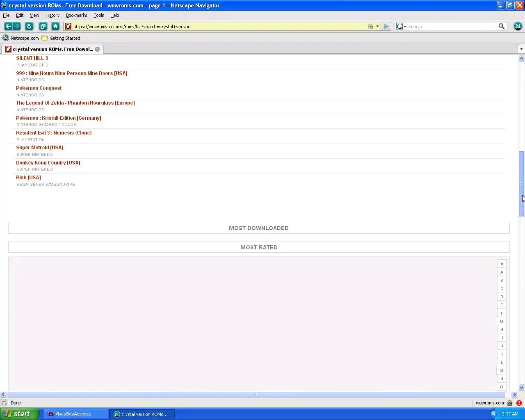Open the Pokémon Conquest link
525x420 pixels.
coord(39,88)
